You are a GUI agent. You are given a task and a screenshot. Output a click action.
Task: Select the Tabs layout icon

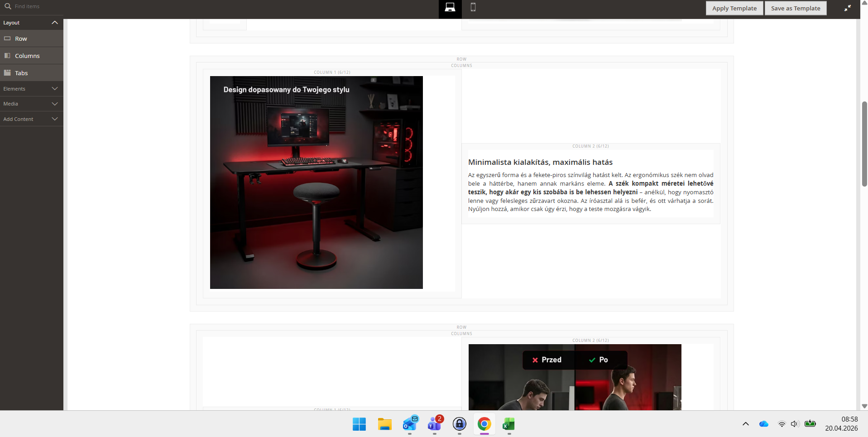coord(7,73)
